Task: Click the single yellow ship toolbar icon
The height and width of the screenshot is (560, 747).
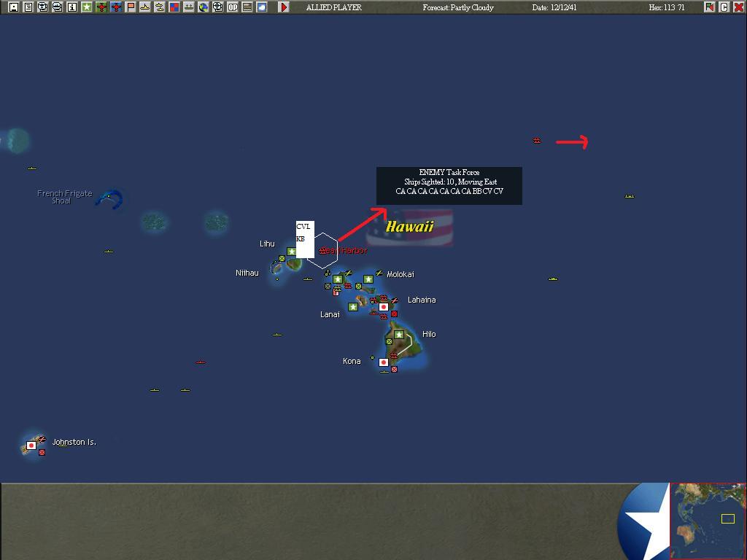Action: click(x=145, y=7)
